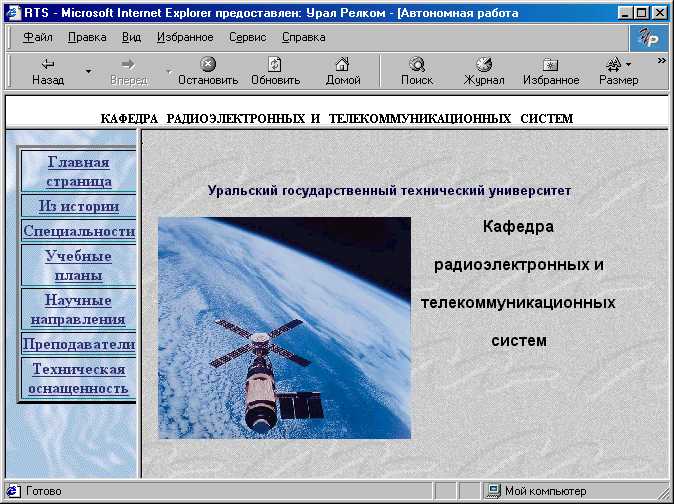The image size is (674, 504).
Task: Expand the Размер dropdown arrow
Action: coord(629,64)
